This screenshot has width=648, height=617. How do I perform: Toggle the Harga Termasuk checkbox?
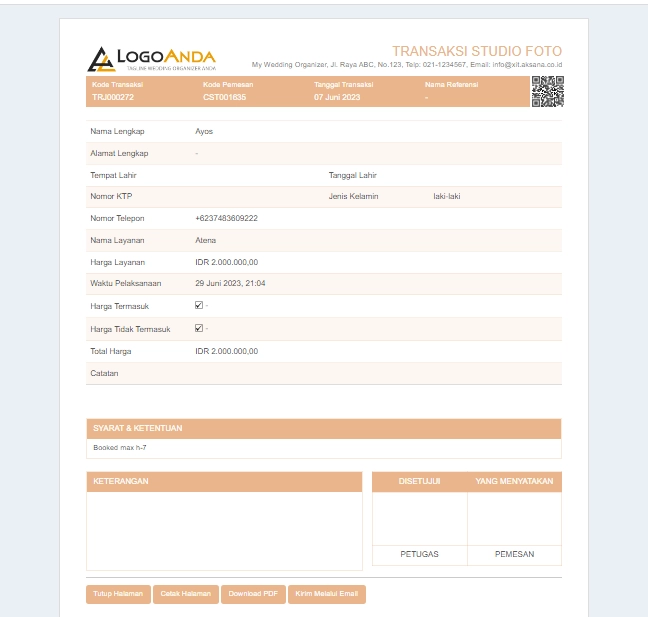199,305
